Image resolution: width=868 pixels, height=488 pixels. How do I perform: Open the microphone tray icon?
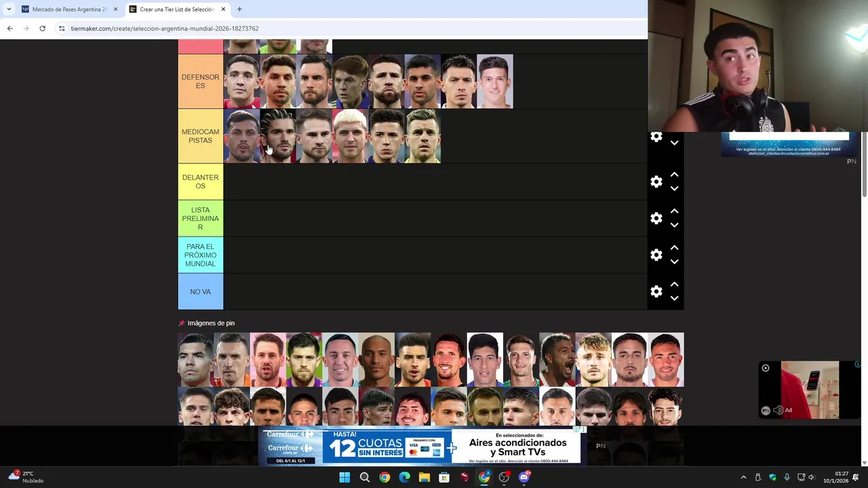coord(787,477)
